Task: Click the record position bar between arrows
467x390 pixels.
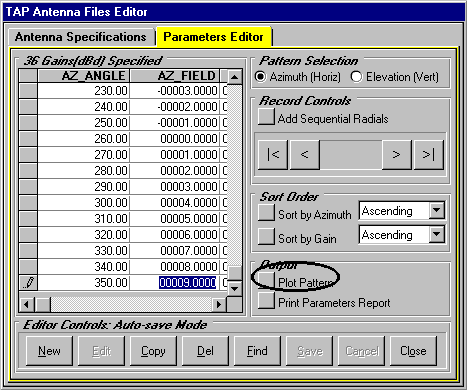Action: tap(351, 155)
